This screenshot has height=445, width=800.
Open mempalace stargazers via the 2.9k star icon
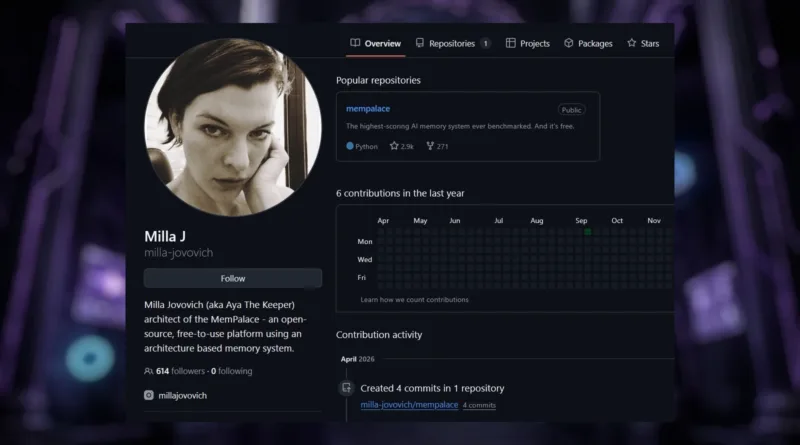tap(394, 146)
